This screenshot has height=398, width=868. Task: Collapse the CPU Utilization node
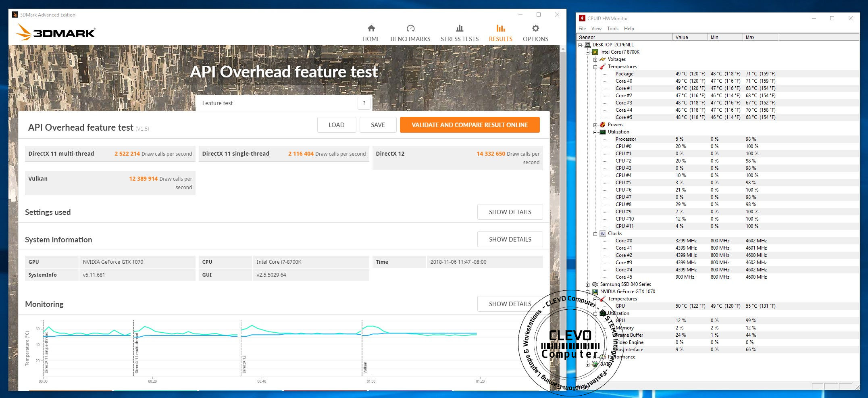[x=595, y=132]
